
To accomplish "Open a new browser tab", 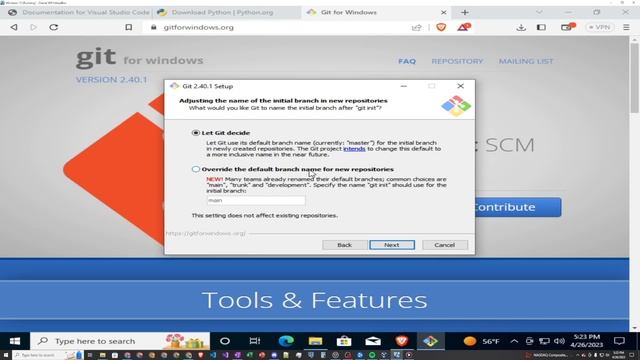I will click(x=464, y=12).
